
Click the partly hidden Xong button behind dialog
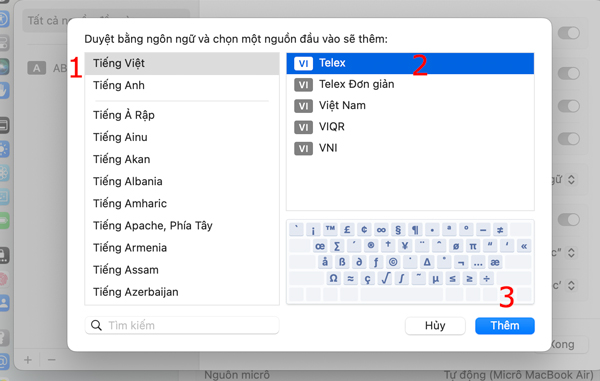(568, 344)
